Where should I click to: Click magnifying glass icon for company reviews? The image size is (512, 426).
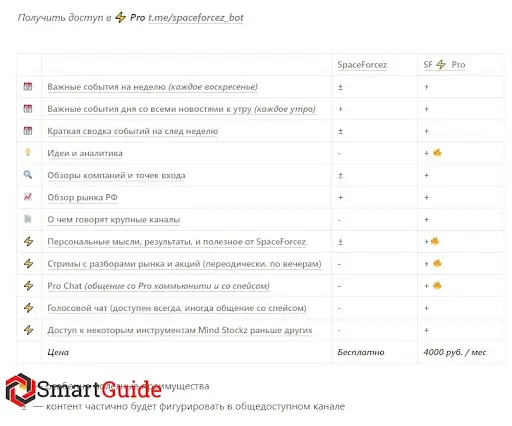pos(28,174)
